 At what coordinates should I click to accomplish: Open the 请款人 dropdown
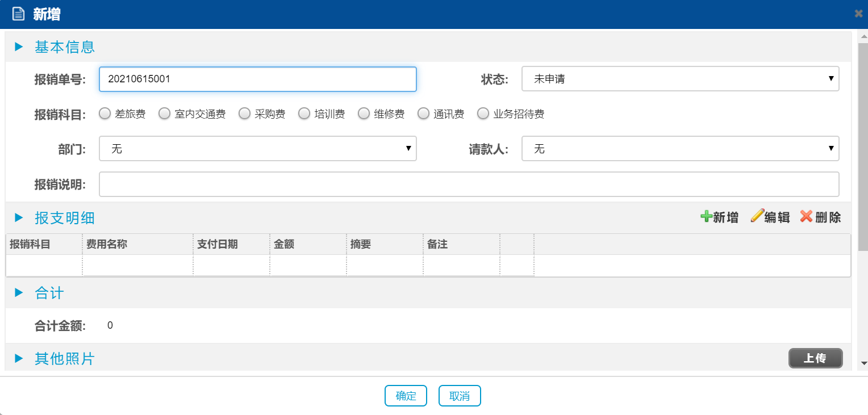point(680,149)
